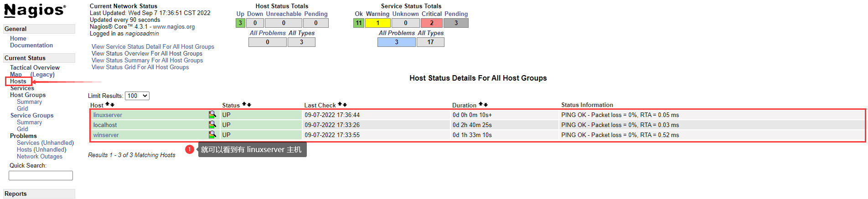Screen dimensions: 868x199
Task: Open the Map view
Action: (x=16, y=74)
